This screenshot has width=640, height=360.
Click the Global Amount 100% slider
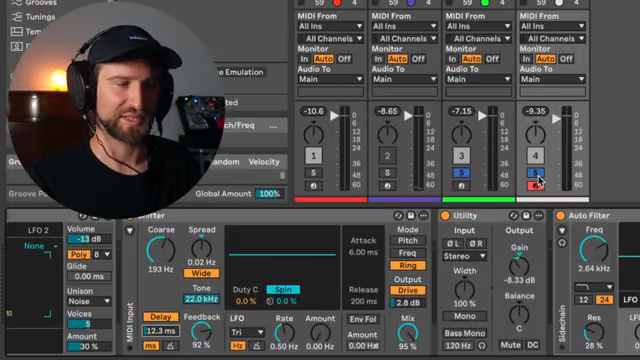tap(269, 194)
